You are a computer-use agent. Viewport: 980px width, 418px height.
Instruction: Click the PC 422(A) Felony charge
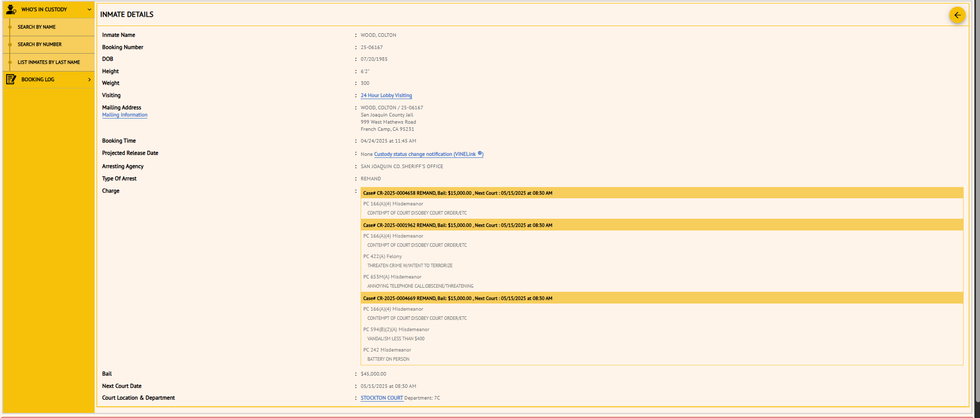coord(383,257)
